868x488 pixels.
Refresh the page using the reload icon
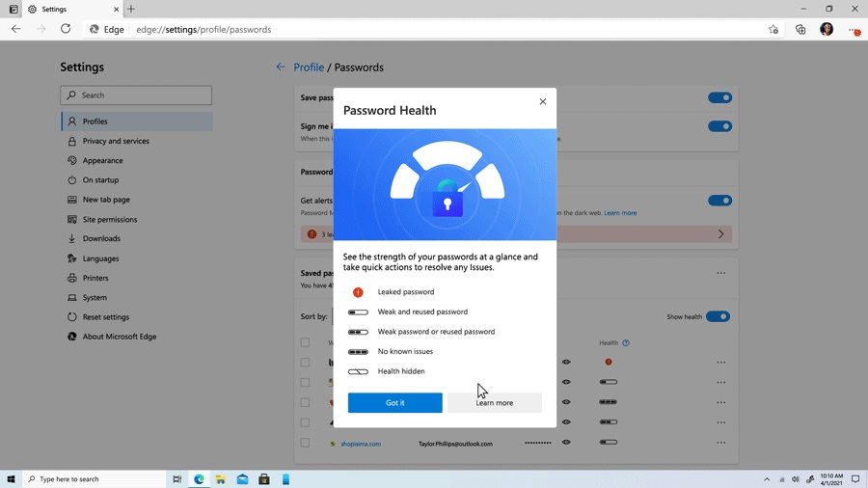tap(66, 29)
